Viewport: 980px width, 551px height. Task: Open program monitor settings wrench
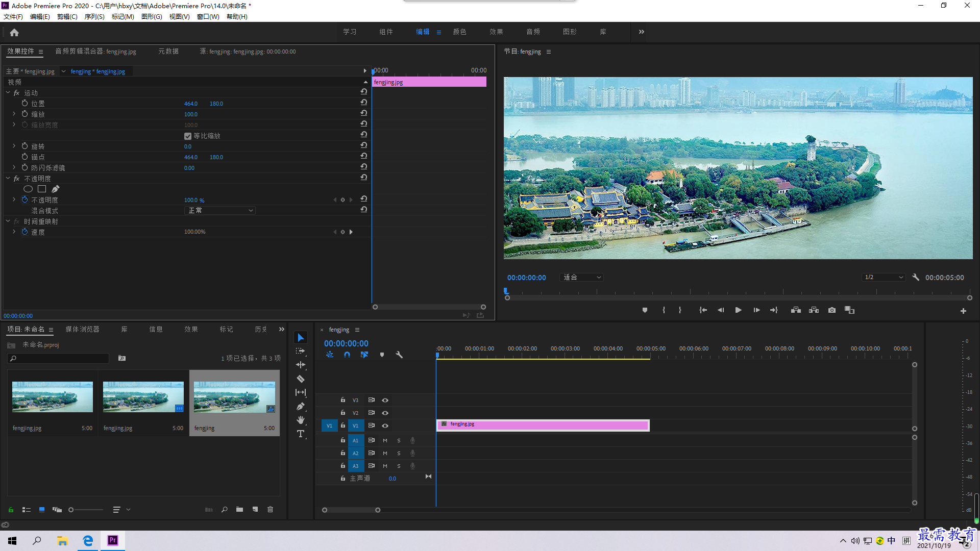pyautogui.click(x=916, y=278)
